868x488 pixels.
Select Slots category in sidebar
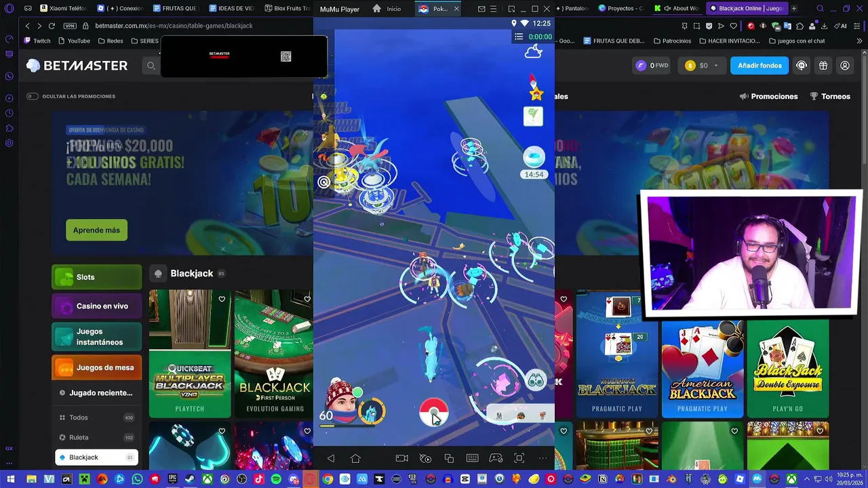[96, 277]
